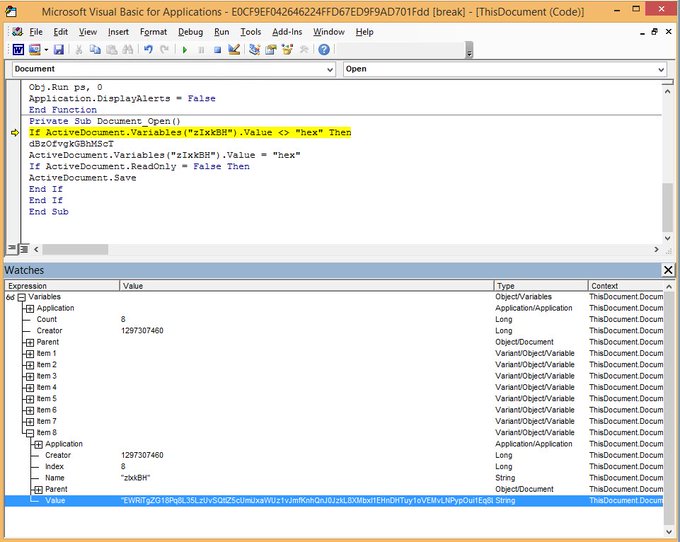Open Insert object dropdown arrow in toolbar
The height and width of the screenshot is (542, 680).
coord(46,50)
